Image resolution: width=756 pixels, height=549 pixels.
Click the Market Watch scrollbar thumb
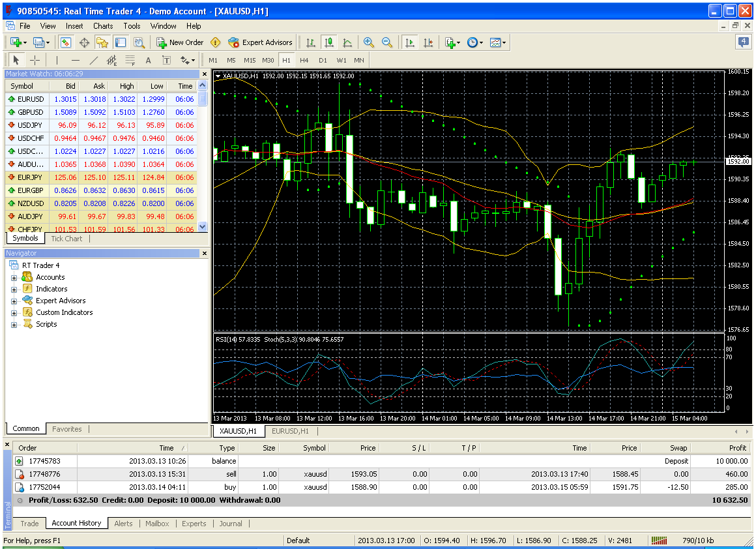[x=203, y=98]
